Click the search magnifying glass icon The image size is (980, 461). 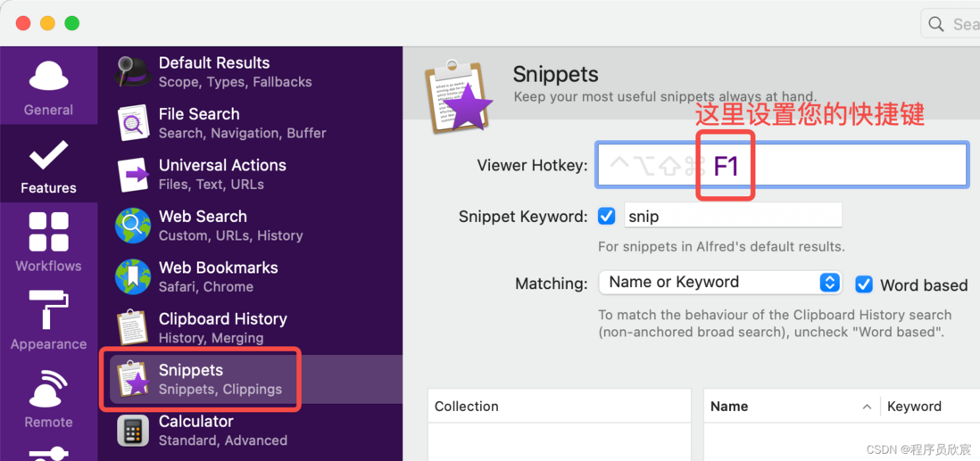(x=935, y=24)
